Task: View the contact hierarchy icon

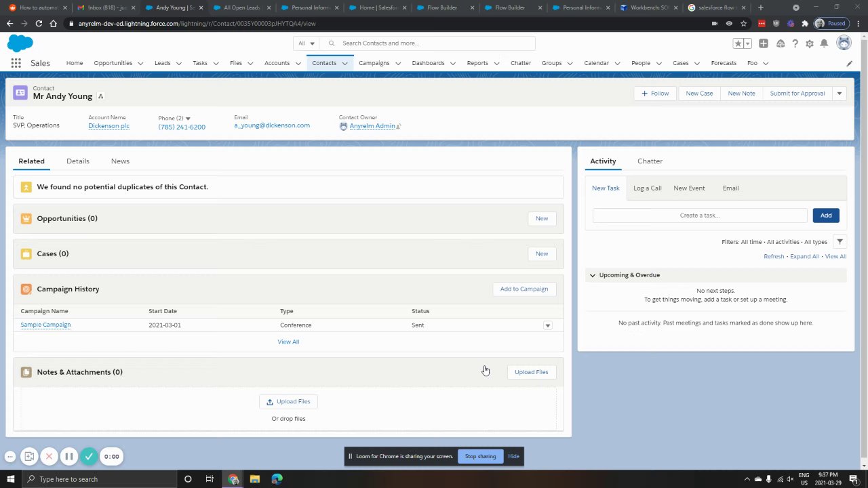Action: coord(100,96)
